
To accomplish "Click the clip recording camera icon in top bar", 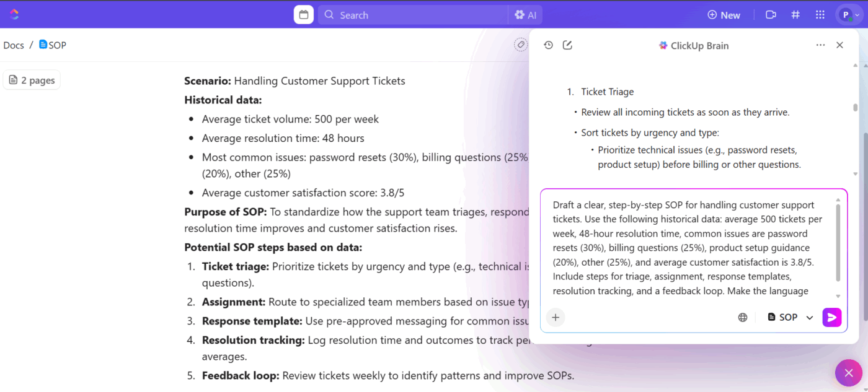I will [771, 14].
